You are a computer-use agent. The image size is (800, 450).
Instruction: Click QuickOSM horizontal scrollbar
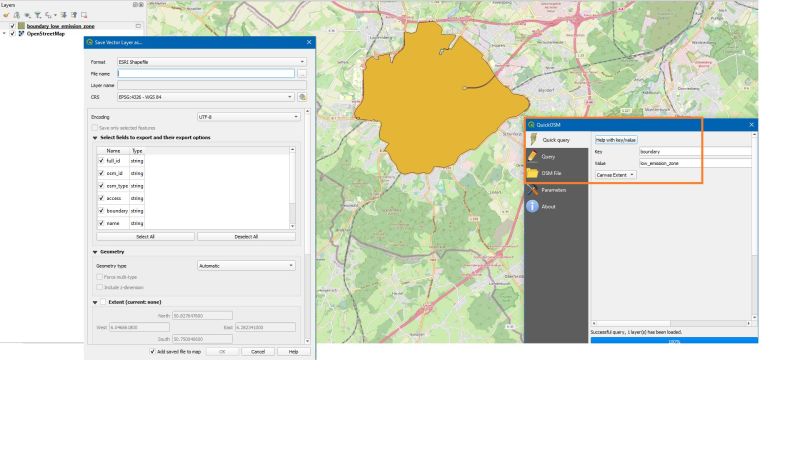[671, 323]
